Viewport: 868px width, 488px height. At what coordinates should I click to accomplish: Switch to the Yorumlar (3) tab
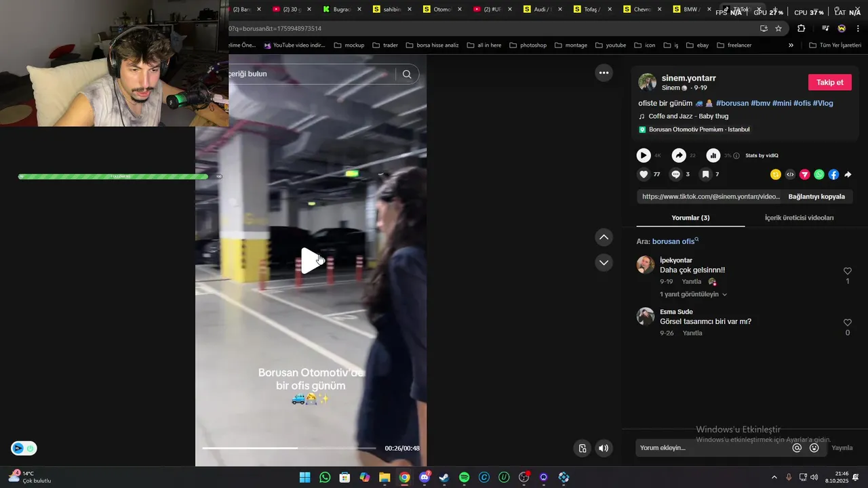click(x=690, y=218)
